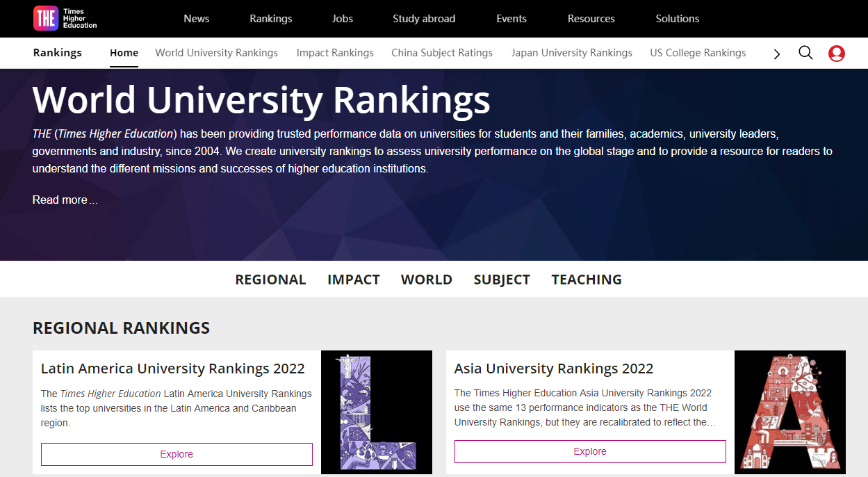The width and height of the screenshot is (868, 477).
Task: Open the search magnifier icon
Action: [x=805, y=53]
